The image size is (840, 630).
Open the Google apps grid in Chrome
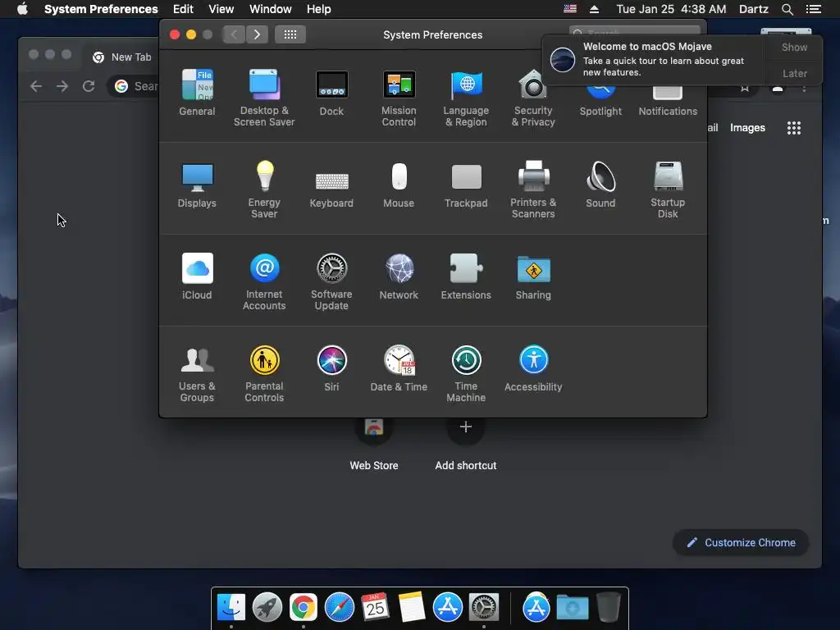[794, 127]
